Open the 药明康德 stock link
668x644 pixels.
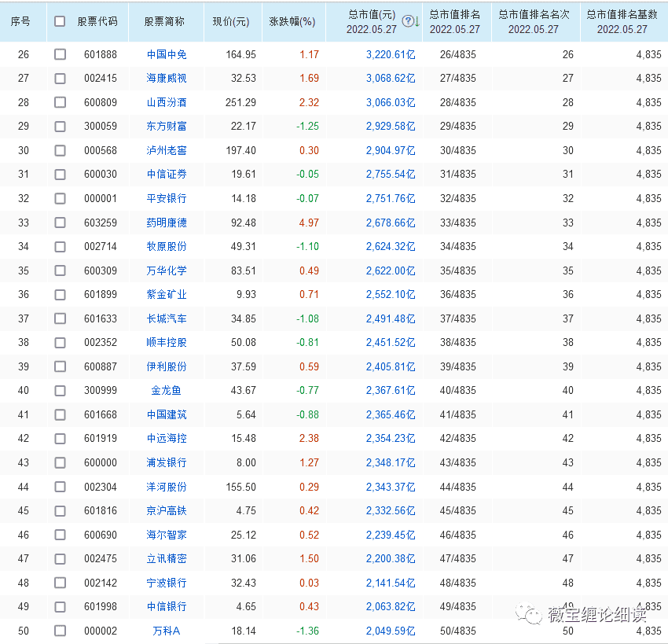point(167,223)
